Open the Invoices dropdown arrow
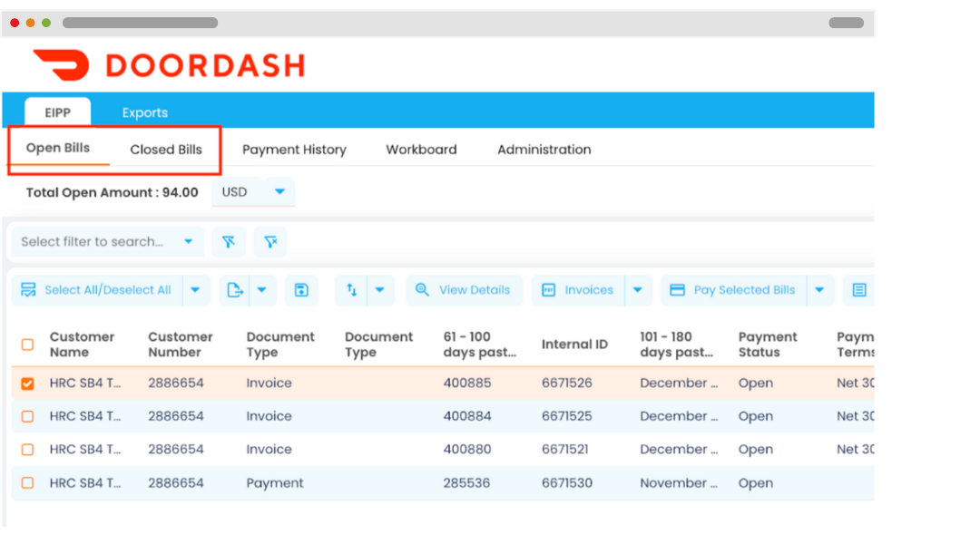Image resolution: width=980 pixels, height=544 pixels. 638,290
